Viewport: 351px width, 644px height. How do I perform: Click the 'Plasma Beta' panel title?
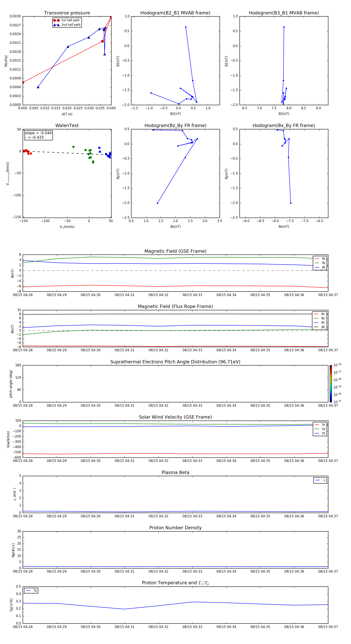click(175, 472)
